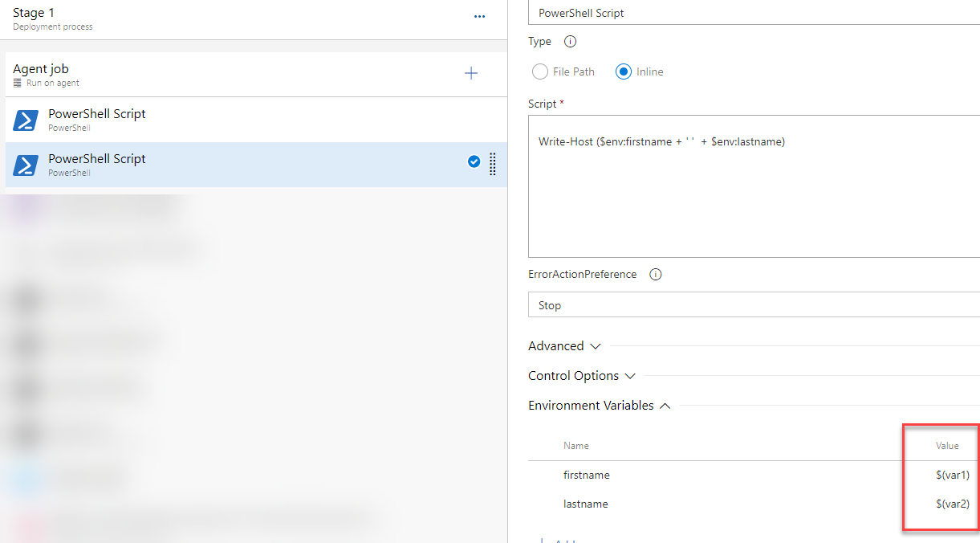Click the drag handle on the selected task
Screen dimensions: 980x543
492,164
